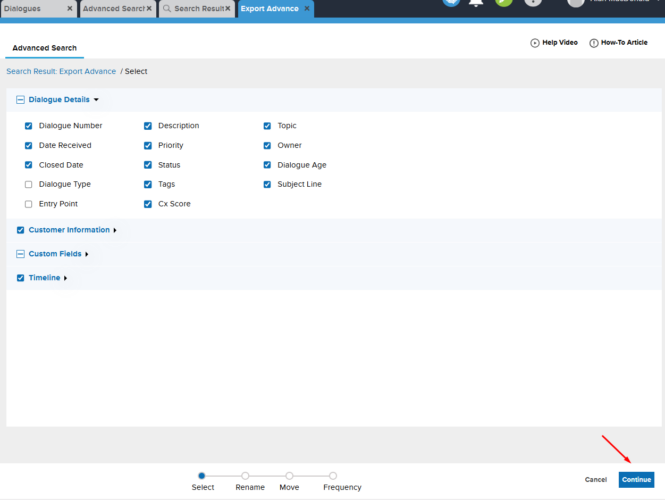Screen dimensions: 665x500
Task: Uncheck the Cx Score checkbox
Action: [148, 204]
